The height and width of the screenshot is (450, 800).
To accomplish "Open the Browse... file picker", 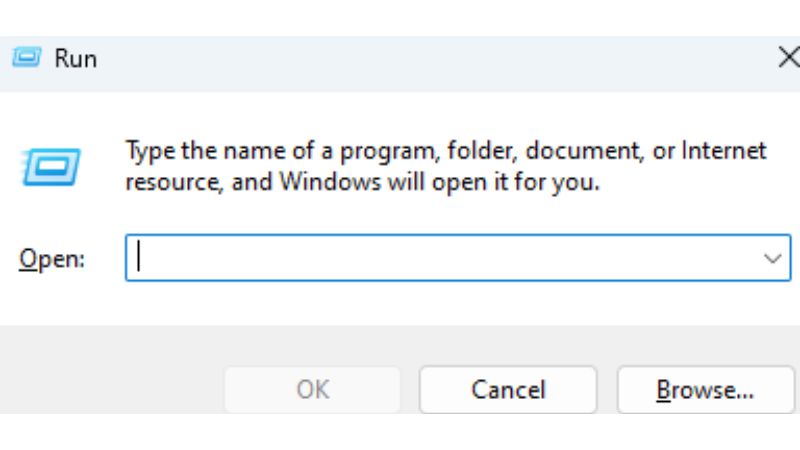I will 704,389.
